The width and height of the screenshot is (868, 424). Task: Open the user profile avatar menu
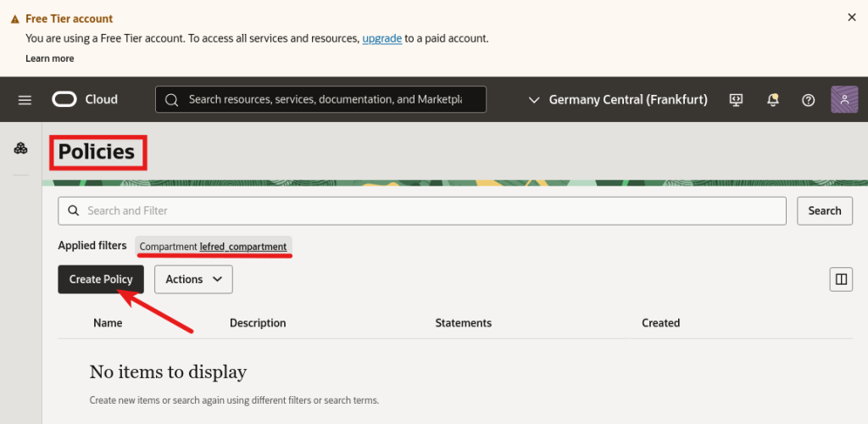pyautogui.click(x=844, y=100)
